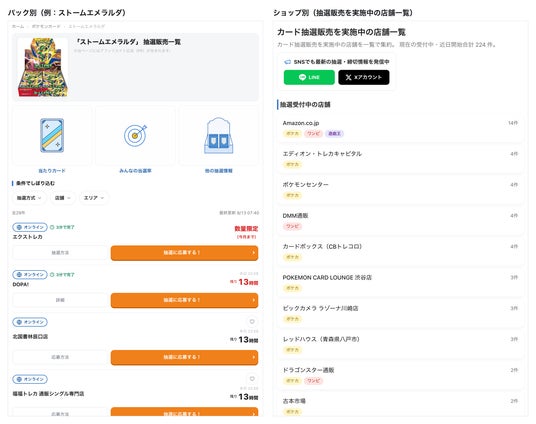The height and width of the screenshot is (424, 536).
Task: Toggle favorite heart for 北国書林 listing
Action: pos(252,321)
